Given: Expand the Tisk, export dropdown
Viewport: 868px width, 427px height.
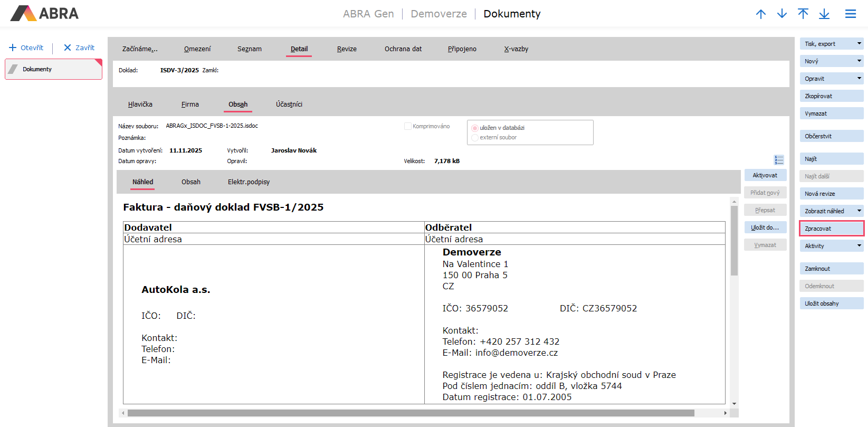Looking at the screenshot, I should pyautogui.click(x=859, y=44).
